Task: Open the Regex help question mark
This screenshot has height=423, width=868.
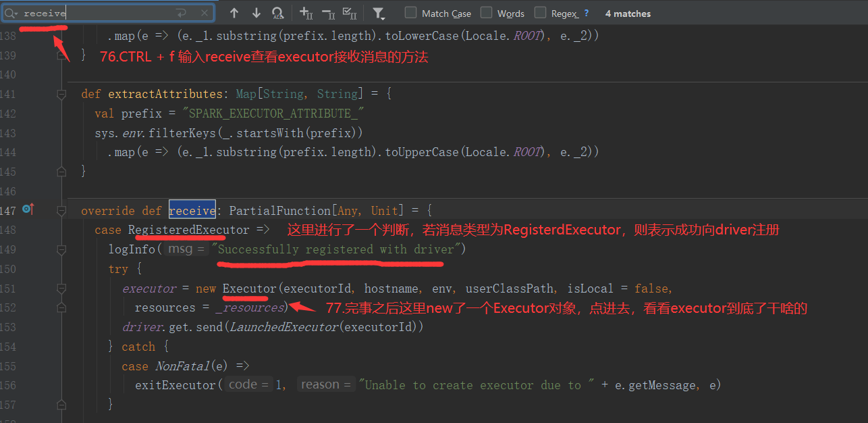Action: tap(586, 14)
